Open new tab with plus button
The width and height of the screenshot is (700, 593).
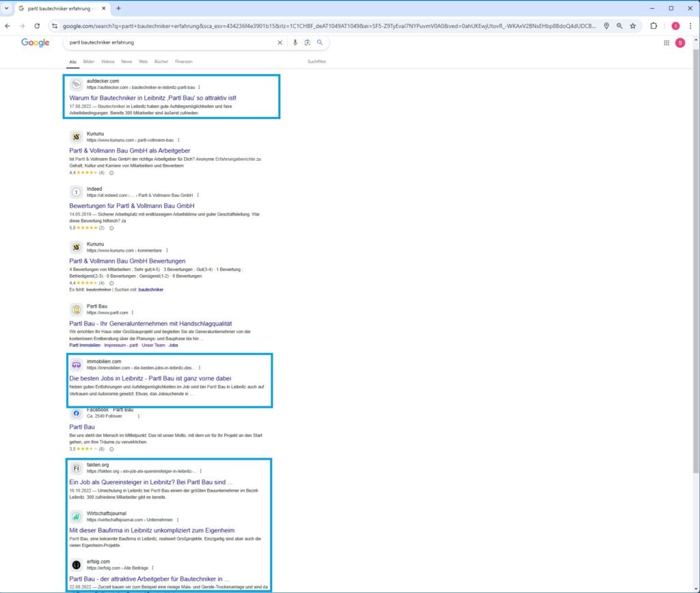118,8
